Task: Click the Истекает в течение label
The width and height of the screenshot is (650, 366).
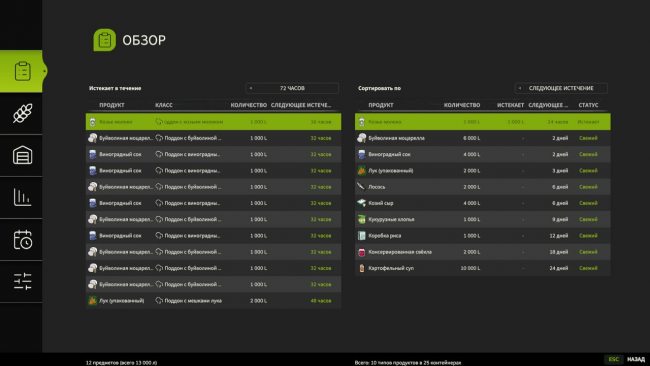Action: point(115,88)
